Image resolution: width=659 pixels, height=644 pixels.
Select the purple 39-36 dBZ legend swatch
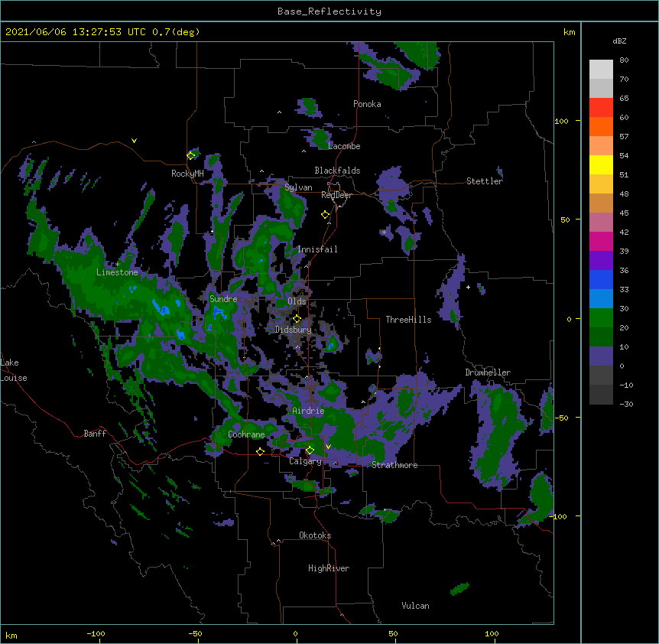(601, 260)
